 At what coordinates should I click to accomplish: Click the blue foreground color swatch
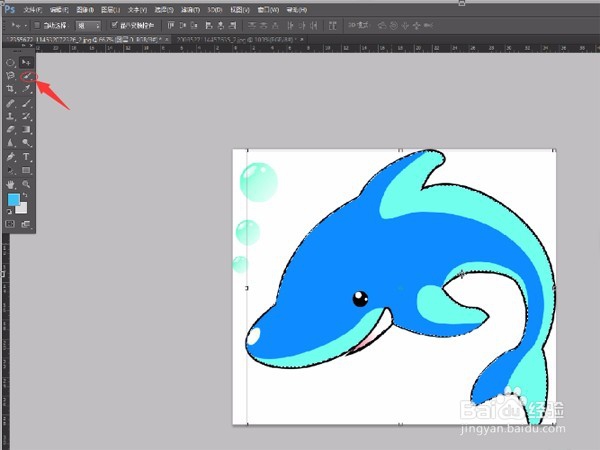(x=13, y=201)
